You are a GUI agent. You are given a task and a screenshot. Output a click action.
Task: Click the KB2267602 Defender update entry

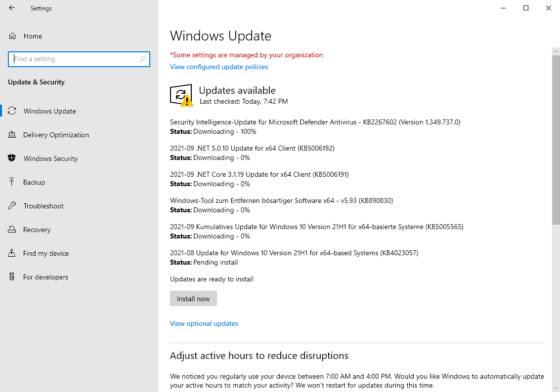click(x=315, y=122)
